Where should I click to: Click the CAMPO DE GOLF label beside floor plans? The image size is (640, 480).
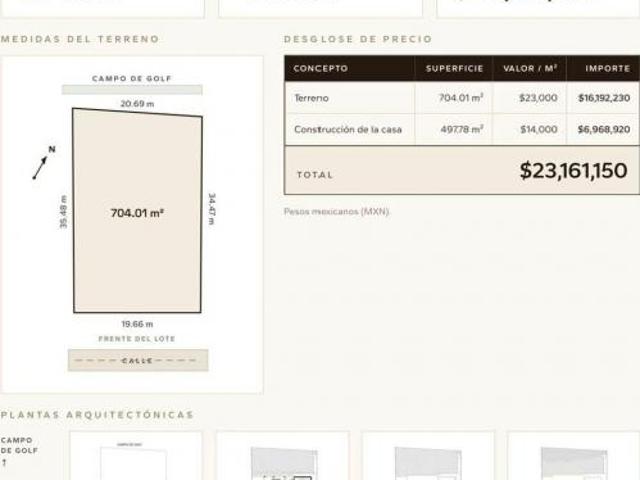pyautogui.click(x=19, y=445)
